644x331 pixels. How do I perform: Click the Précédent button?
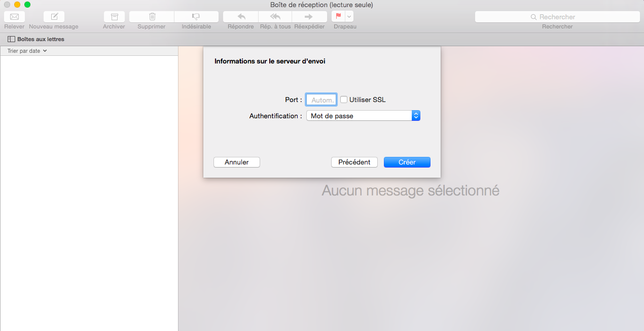pyautogui.click(x=354, y=162)
